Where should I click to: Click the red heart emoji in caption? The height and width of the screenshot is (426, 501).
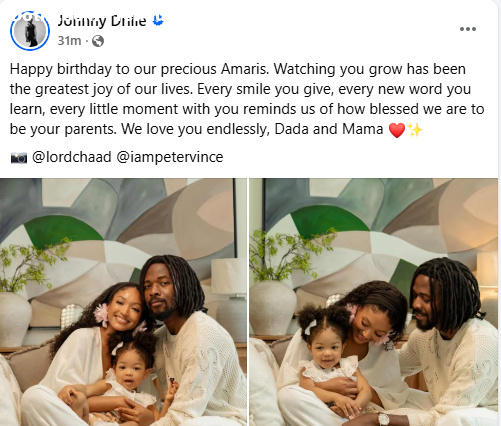click(397, 130)
